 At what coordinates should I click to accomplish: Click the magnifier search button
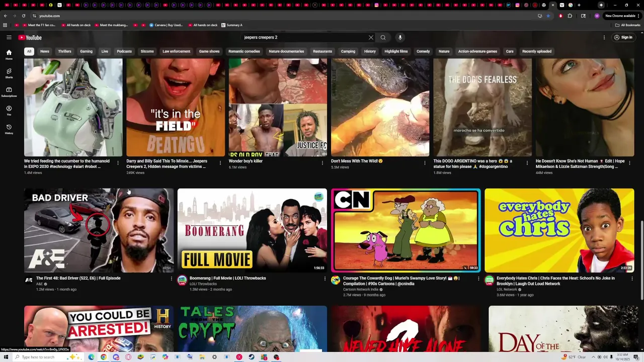tap(383, 37)
